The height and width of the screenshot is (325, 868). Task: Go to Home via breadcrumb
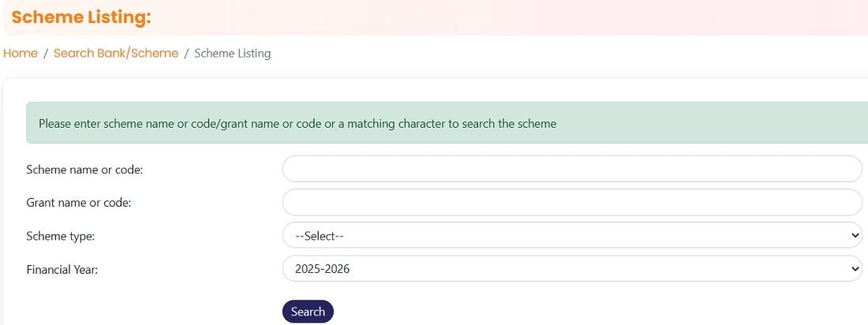point(21,54)
